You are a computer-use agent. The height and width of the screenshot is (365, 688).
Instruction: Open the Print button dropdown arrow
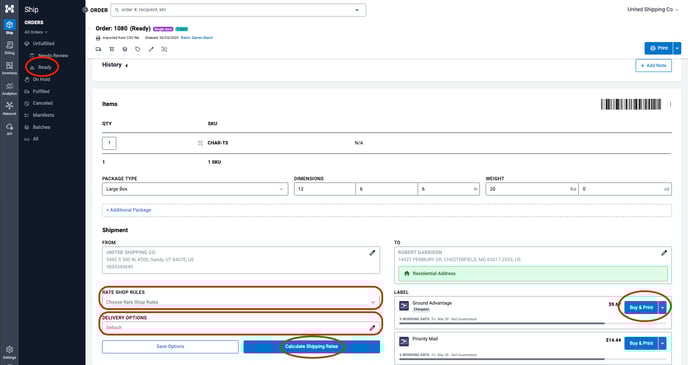tap(677, 48)
